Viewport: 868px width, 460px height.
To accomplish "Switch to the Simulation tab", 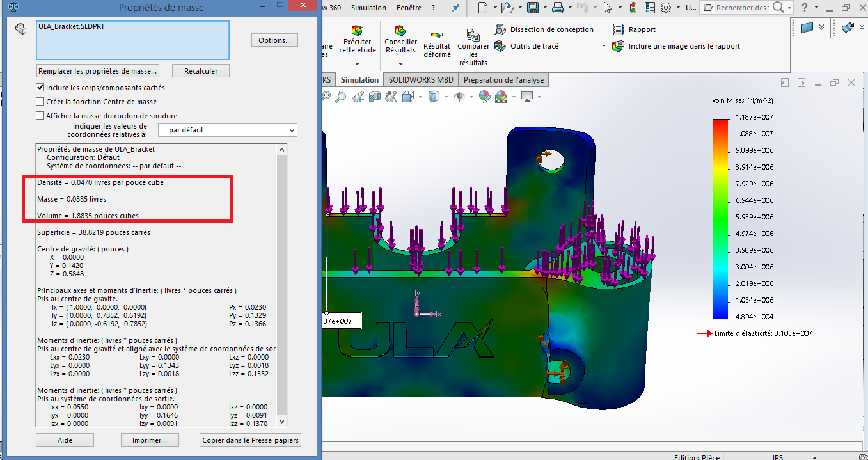I will pos(359,80).
